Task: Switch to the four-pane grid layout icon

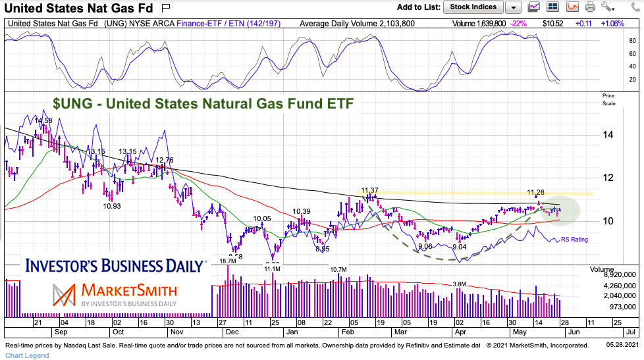Action: tap(553, 7)
